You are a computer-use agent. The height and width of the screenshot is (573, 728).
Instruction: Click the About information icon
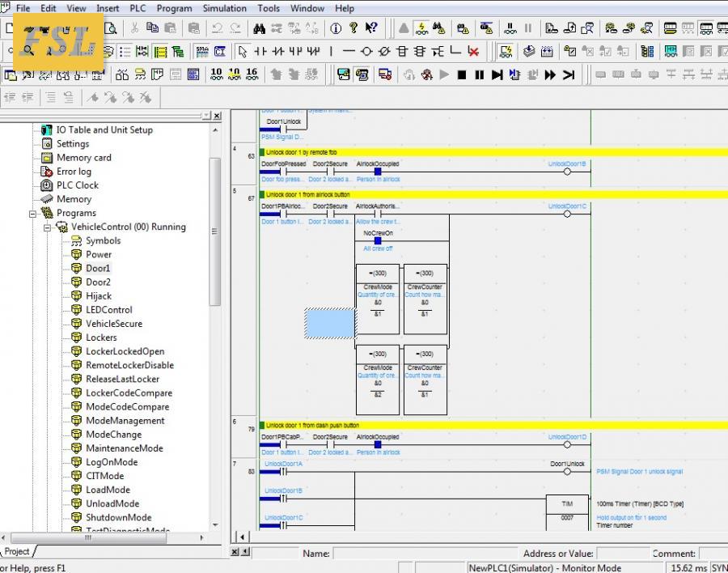click(x=336, y=28)
